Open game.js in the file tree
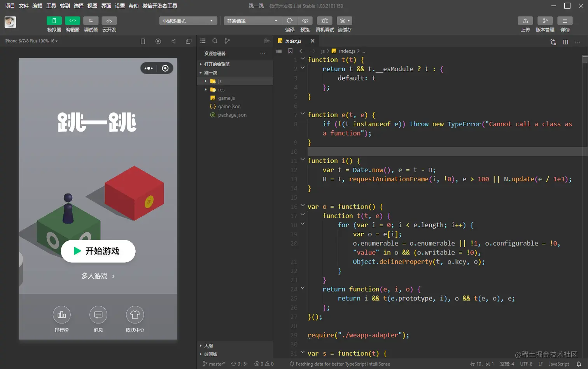 coord(235,98)
